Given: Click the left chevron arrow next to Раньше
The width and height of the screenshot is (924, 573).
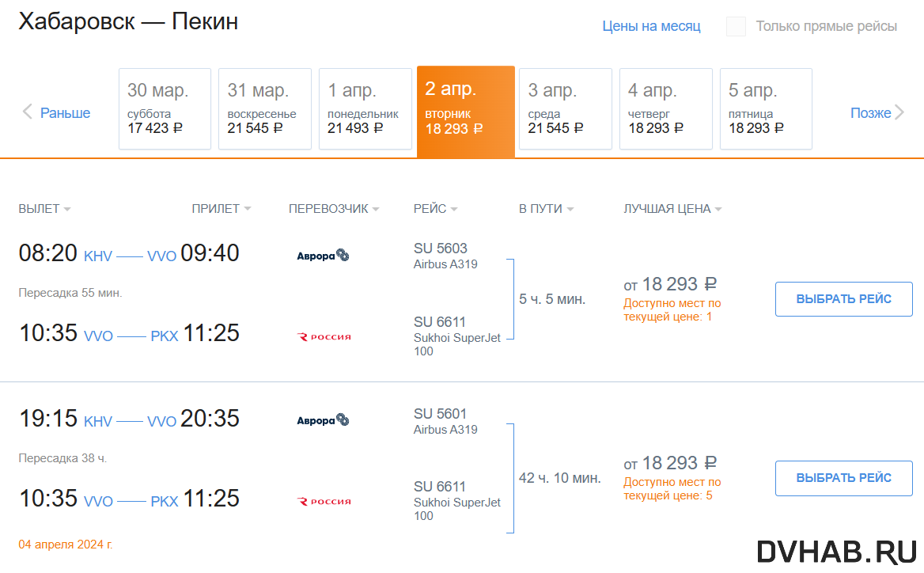Looking at the screenshot, I should pos(27,112).
